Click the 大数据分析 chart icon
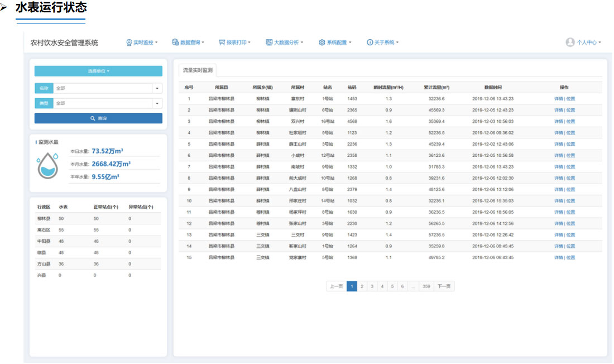This screenshot has height=364, width=614. pyautogui.click(x=269, y=42)
